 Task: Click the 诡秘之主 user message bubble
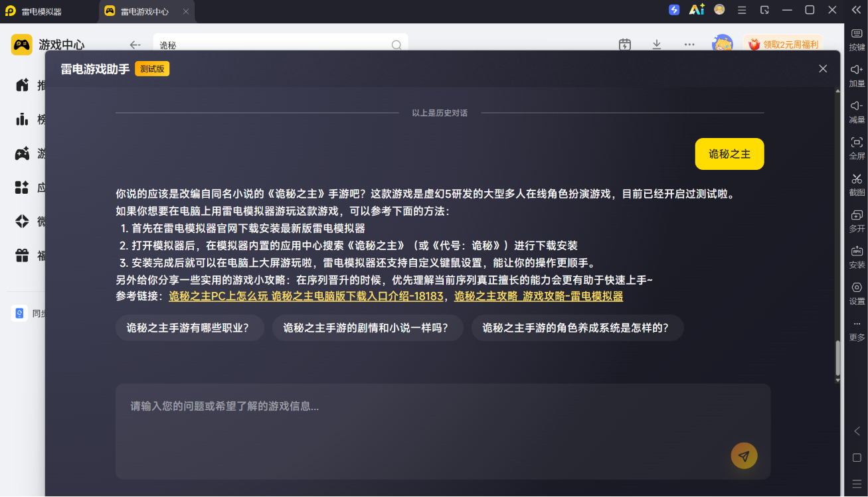pos(729,154)
